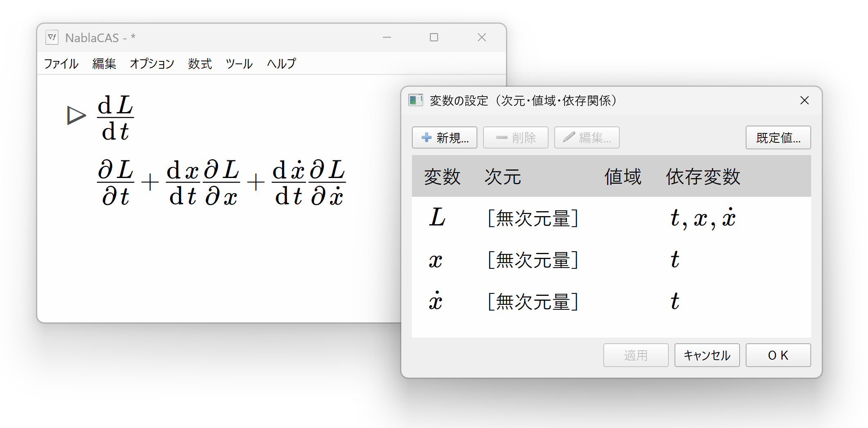The width and height of the screenshot is (868, 428).
Task: Click the 依存変数 column header
Action: point(703,176)
